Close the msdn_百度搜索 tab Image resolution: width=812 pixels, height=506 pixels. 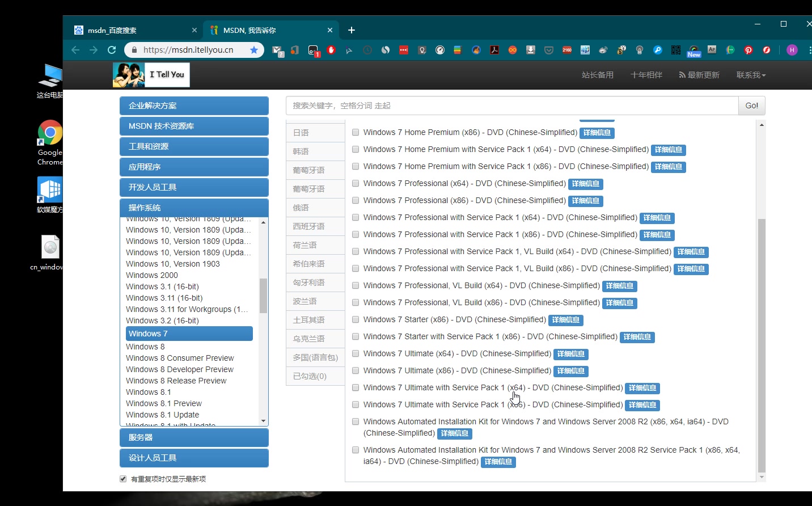tap(194, 30)
